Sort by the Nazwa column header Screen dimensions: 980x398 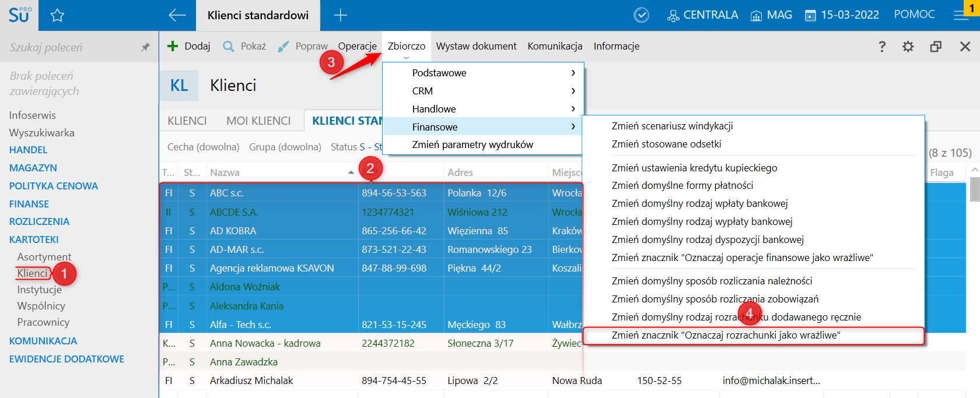[282, 172]
